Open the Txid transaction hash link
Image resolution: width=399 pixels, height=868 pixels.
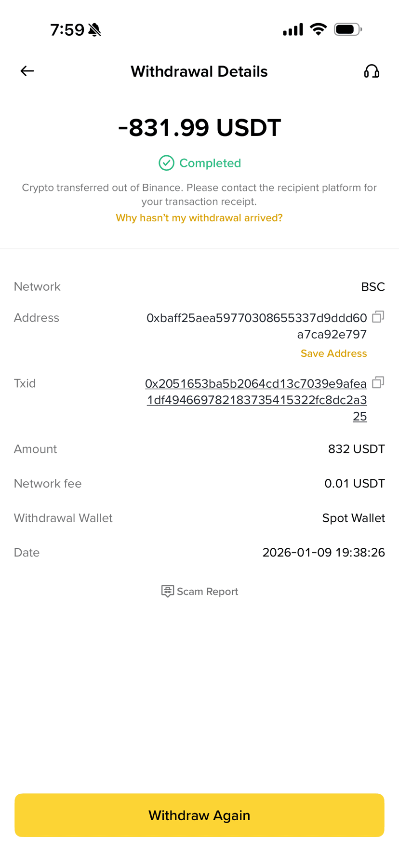(x=256, y=400)
